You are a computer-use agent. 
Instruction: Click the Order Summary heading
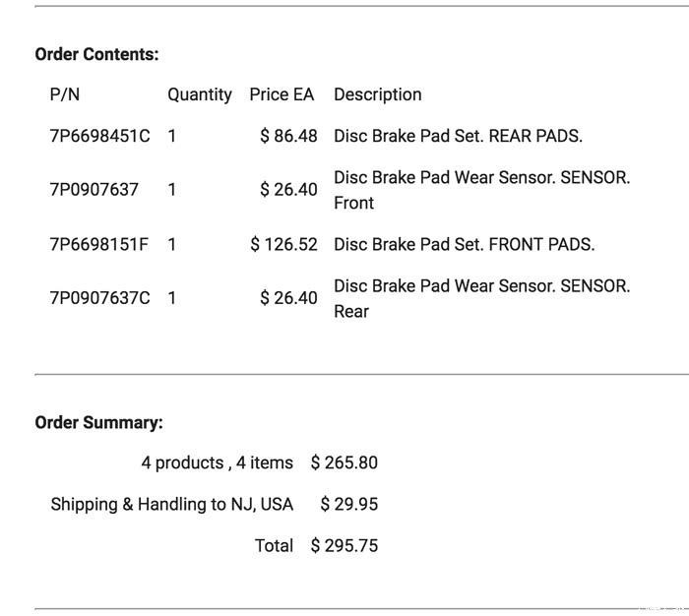tap(98, 422)
